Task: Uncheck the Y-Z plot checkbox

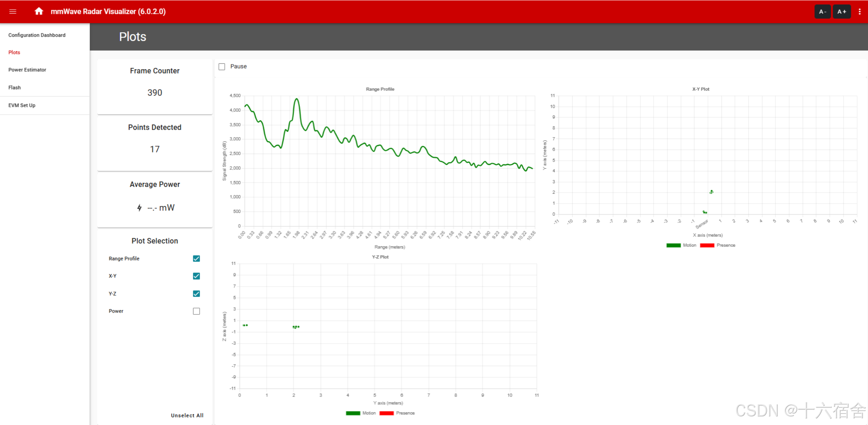Action: pos(196,293)
